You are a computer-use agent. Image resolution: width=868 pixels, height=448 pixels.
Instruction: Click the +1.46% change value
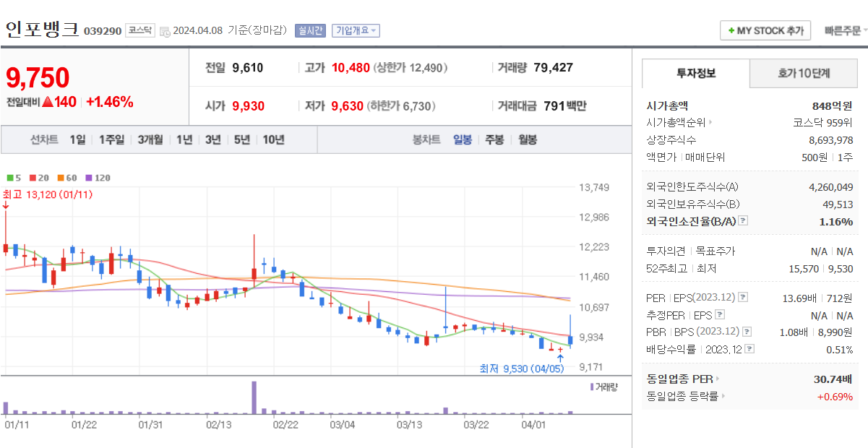[110, 102]
